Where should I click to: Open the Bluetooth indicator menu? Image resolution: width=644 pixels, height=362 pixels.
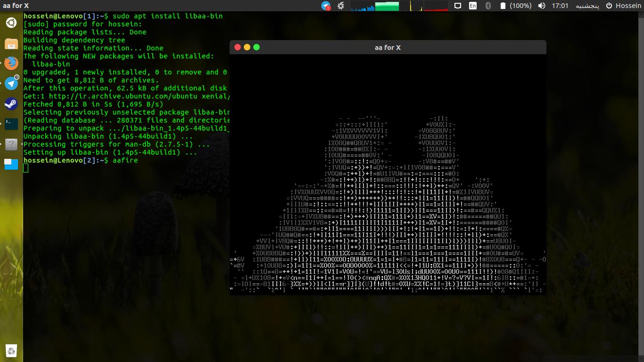coord(488,6)
